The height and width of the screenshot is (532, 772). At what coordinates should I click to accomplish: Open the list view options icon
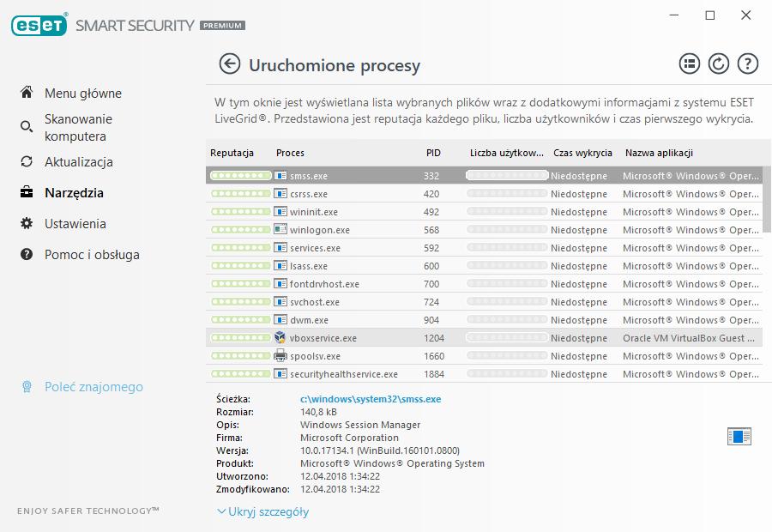pyautogui.click(x=690, y=64)
